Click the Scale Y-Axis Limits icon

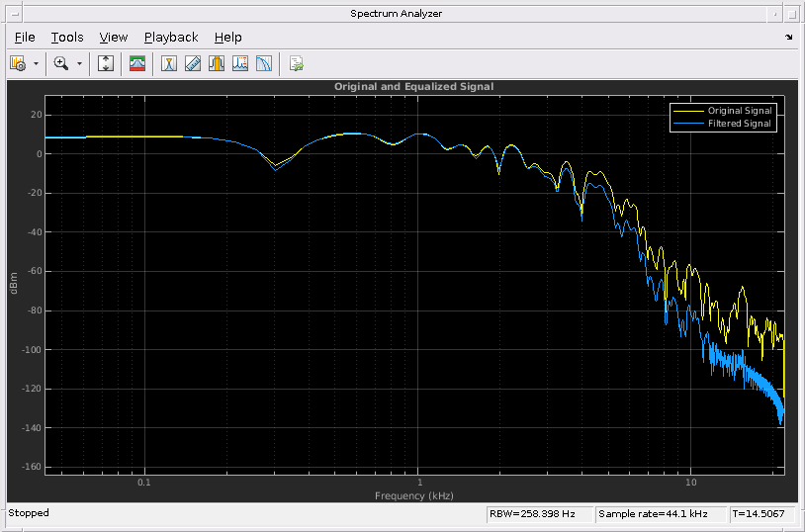tap(106, 63)
